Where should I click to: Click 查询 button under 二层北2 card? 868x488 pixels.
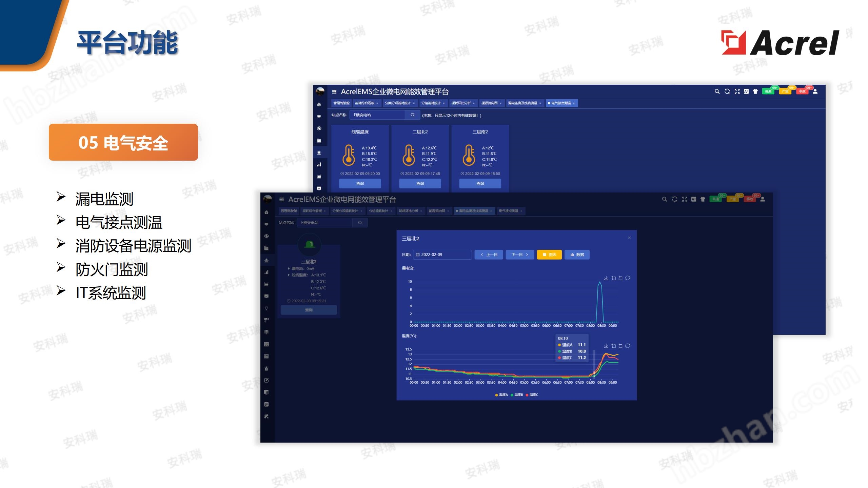coord(420,183)
